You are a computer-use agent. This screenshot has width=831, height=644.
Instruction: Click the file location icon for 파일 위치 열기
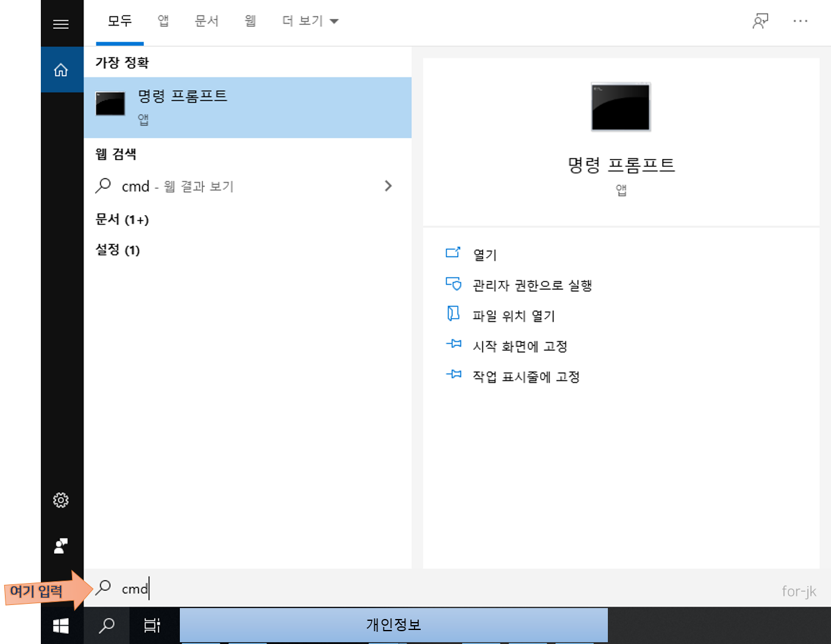click(453, 314)
